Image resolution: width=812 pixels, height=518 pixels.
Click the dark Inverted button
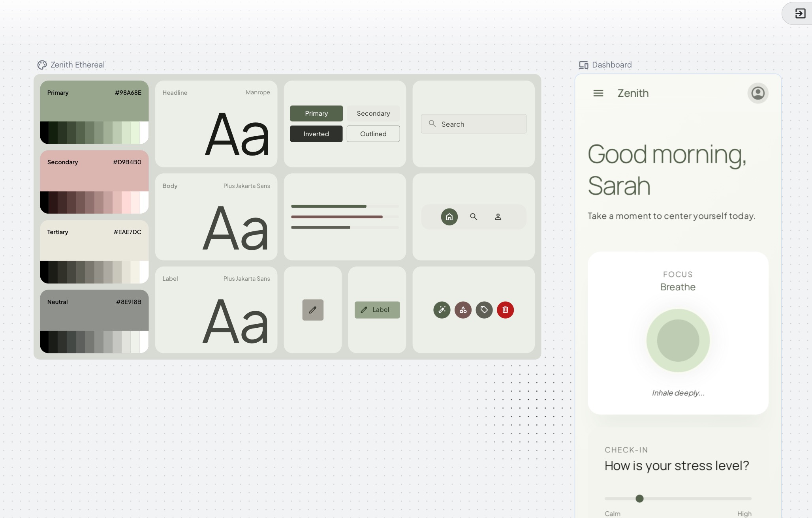coord(316,134)
